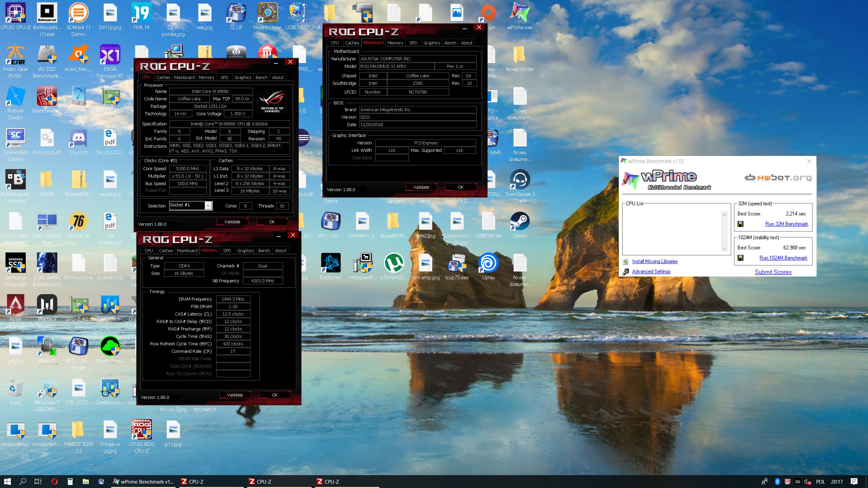Switch to Bench tab in the CPU-tab CPU-Z window
The height and width of the screenshot is (488, 868).
pos(261,77)
